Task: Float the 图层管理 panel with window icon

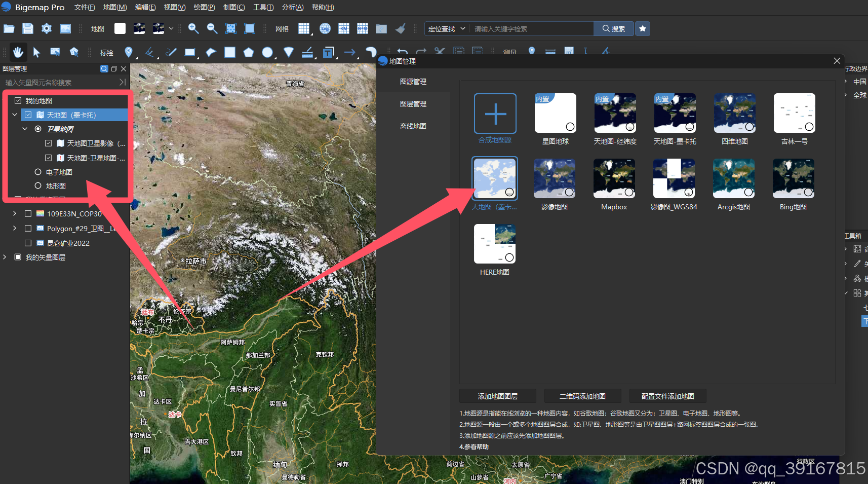Action: coord(114,68)
